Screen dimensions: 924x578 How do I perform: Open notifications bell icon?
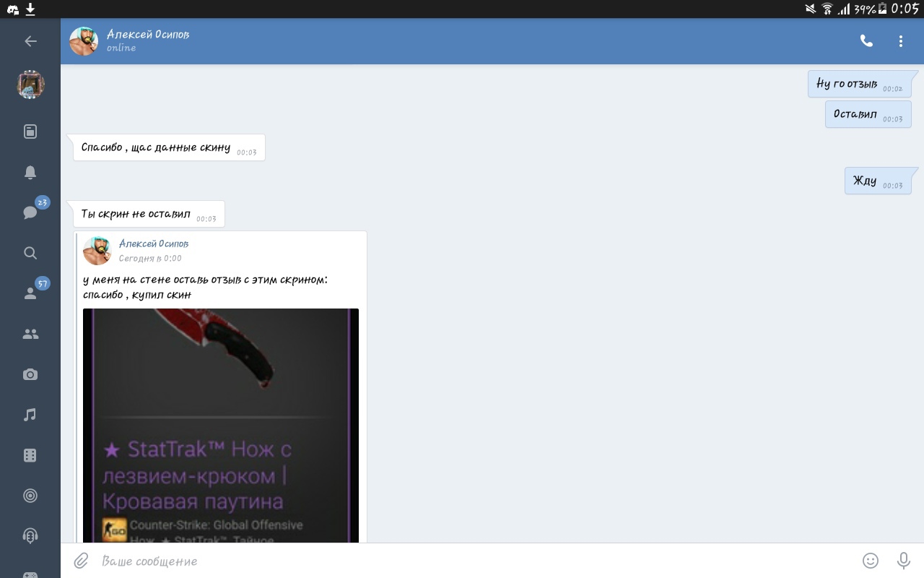30,172
